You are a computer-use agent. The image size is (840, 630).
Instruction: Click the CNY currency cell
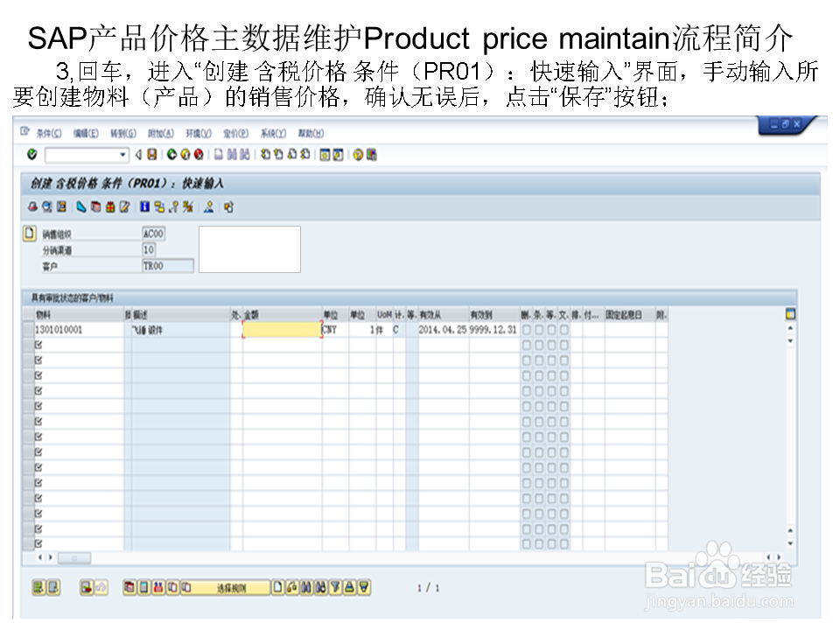(x=335, y=330)
